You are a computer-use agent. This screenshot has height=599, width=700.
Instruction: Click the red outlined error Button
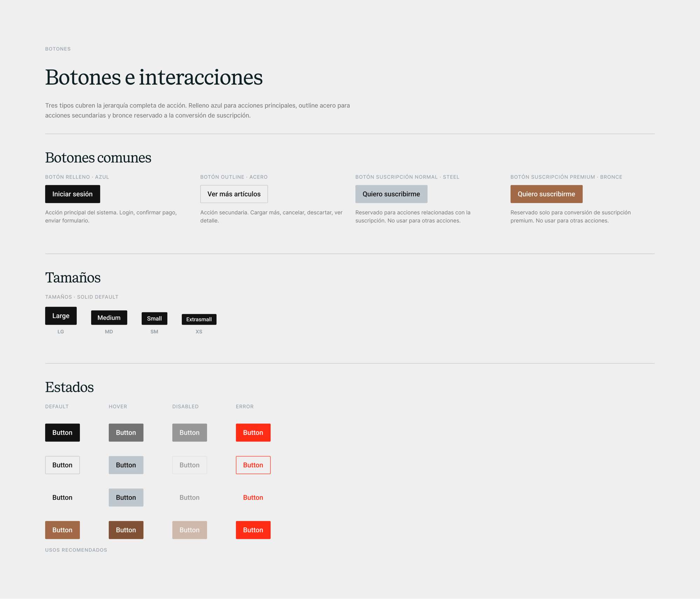click(x=253, y=465)
